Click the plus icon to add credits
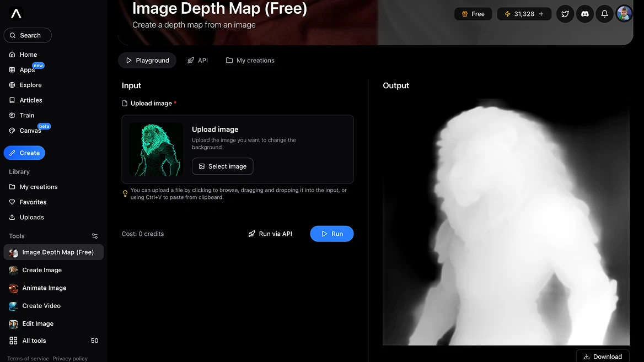The height and width of the screenshot is (362, 644). pos(541,14)
